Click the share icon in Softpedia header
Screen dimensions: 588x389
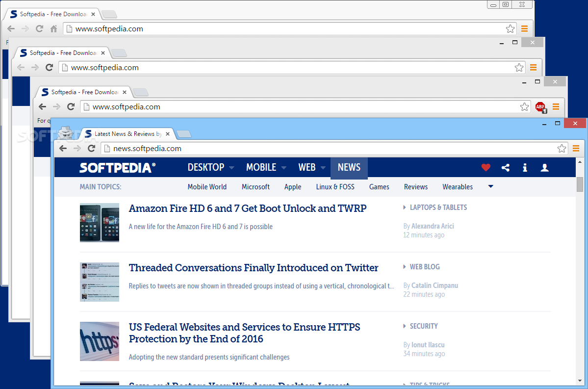(x=506, y=168)
